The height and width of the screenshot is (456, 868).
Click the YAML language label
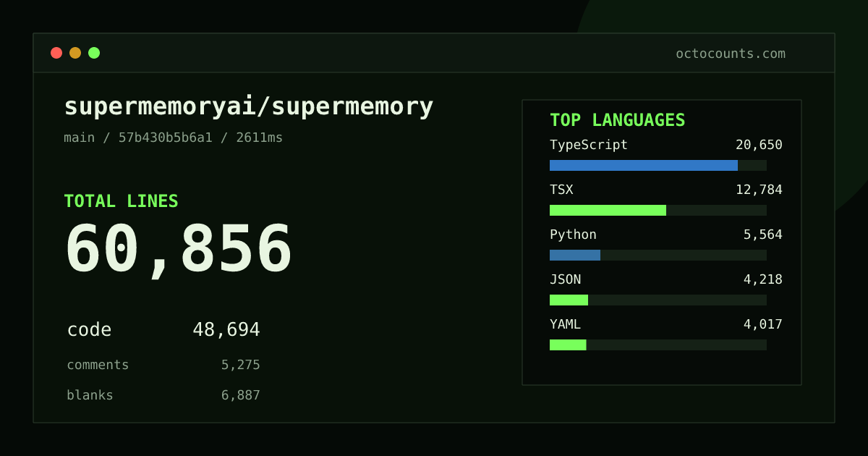click(x=565, y=324)
